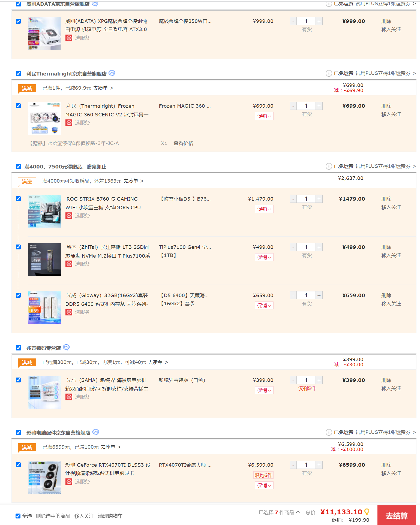Click 移入关注 in bottom bar
Viewport: 420px width, 525px height.
point(84,516)
